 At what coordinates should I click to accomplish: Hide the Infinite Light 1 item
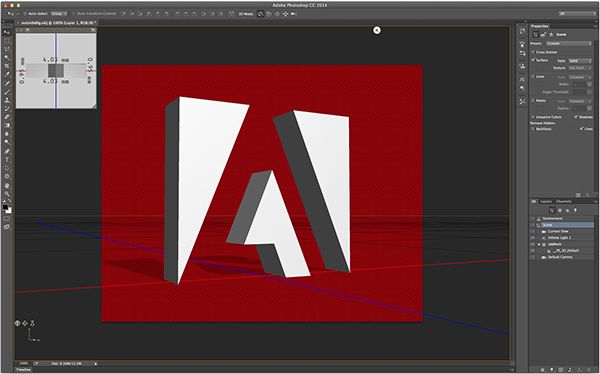pyautogui.click(x=533, y=238)
